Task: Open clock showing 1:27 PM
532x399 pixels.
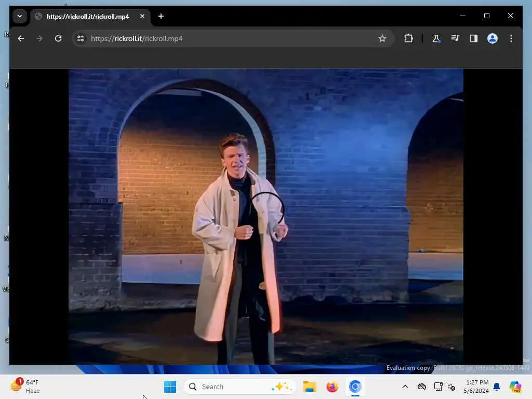Action: (x=476, y=387)
